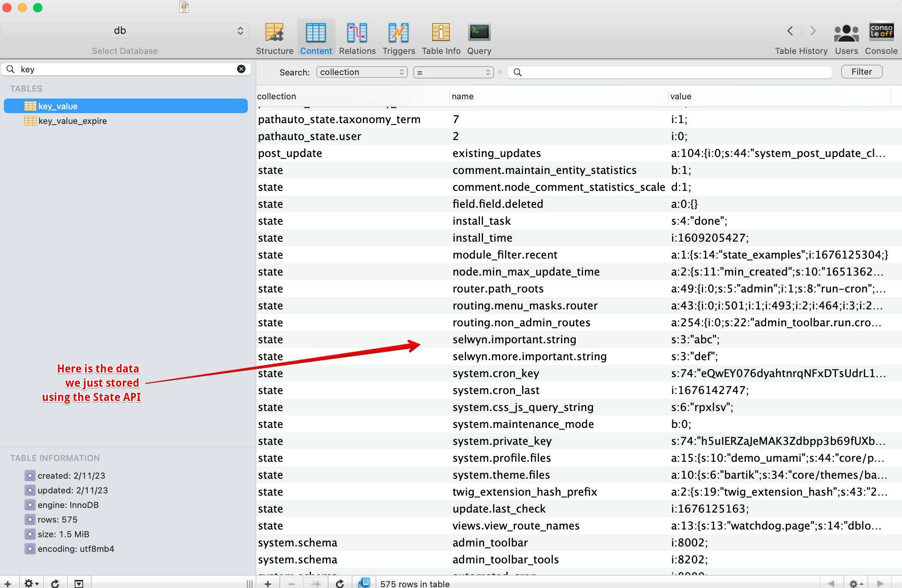Image resolution: width=902 pixels, height=588 pixels.
Task: Click the clear search X button
Action: [x=242, y=71]
